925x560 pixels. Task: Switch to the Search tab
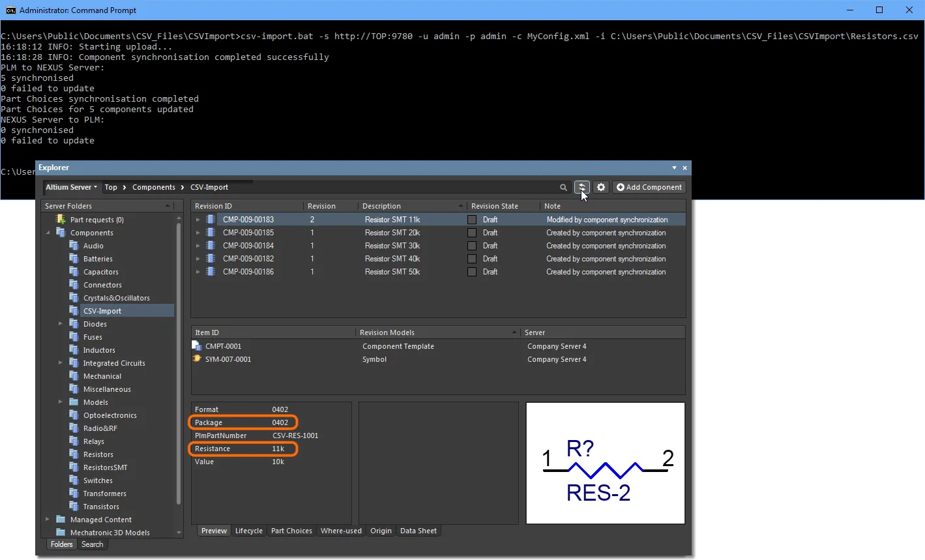(x=93, y=544)
